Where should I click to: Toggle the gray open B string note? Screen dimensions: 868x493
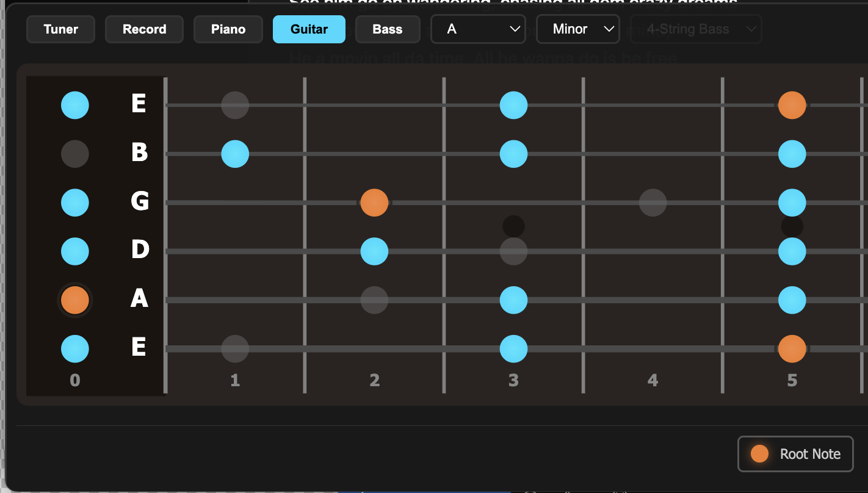75,154
